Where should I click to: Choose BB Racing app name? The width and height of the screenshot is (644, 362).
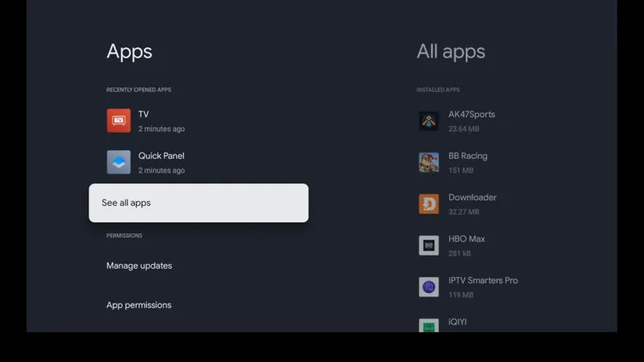(x=468, y=156)
